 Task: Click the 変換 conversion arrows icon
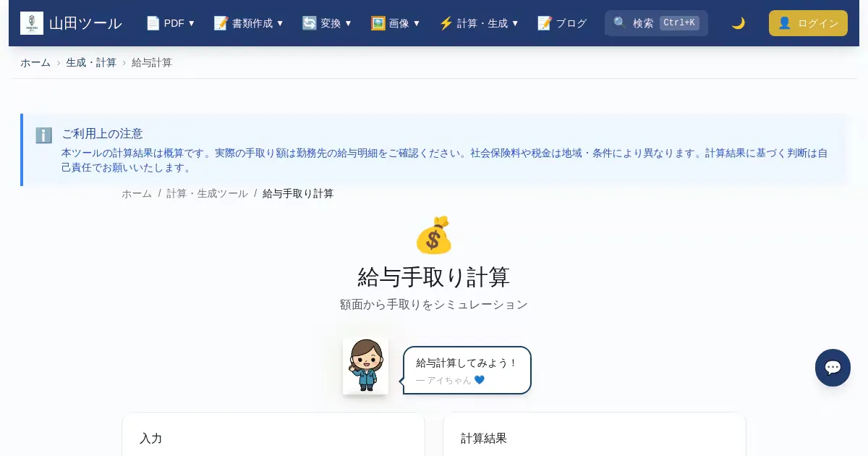tap(310, 23)
